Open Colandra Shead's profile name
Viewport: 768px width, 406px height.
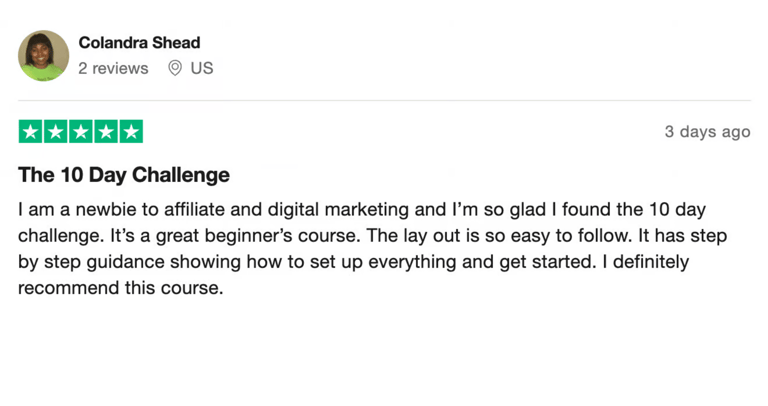(139, 43)
